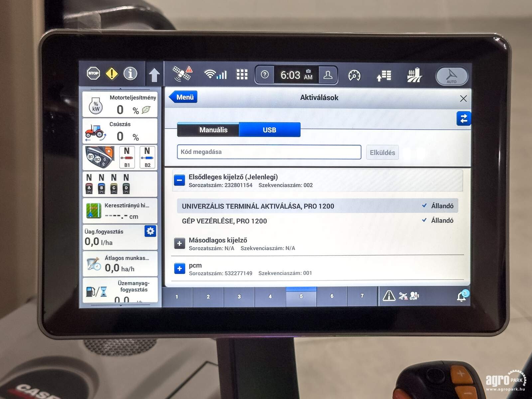Select Sorozatszám: 532277149 text
The width and height of the screenshot is (532, 399).
(220, 273)
